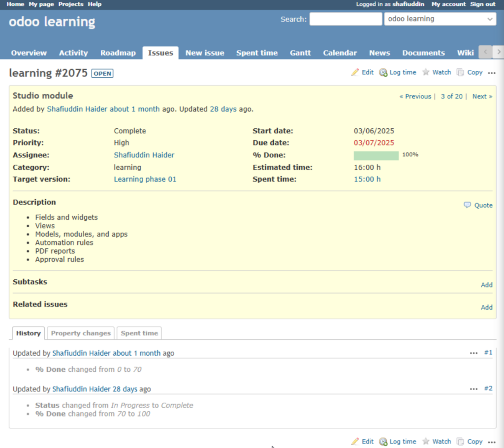Toggle Watch for this issue
Viewport: 504px width, 448px height.
click(427, 72)
